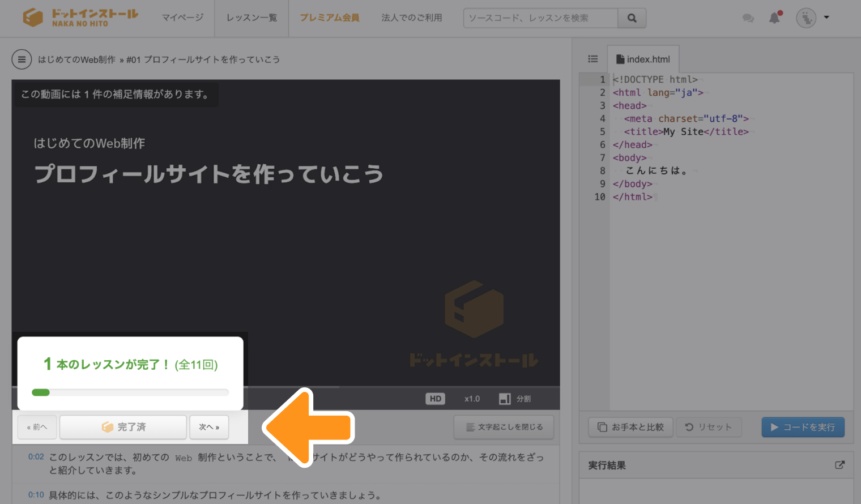Viewport: 861px width, 504px height.
Task: Close the transcript with 文字起こしを閉じる
Action: (x=504, y=427)
